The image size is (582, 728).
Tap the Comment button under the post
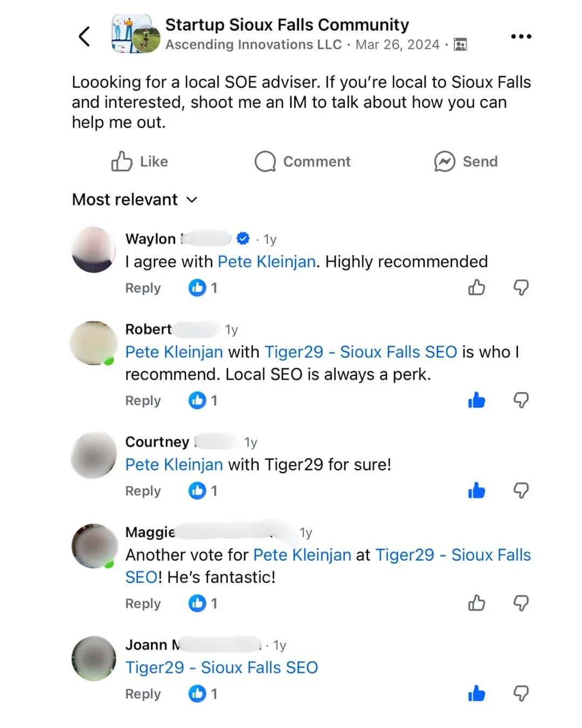[x=302, y=161]
